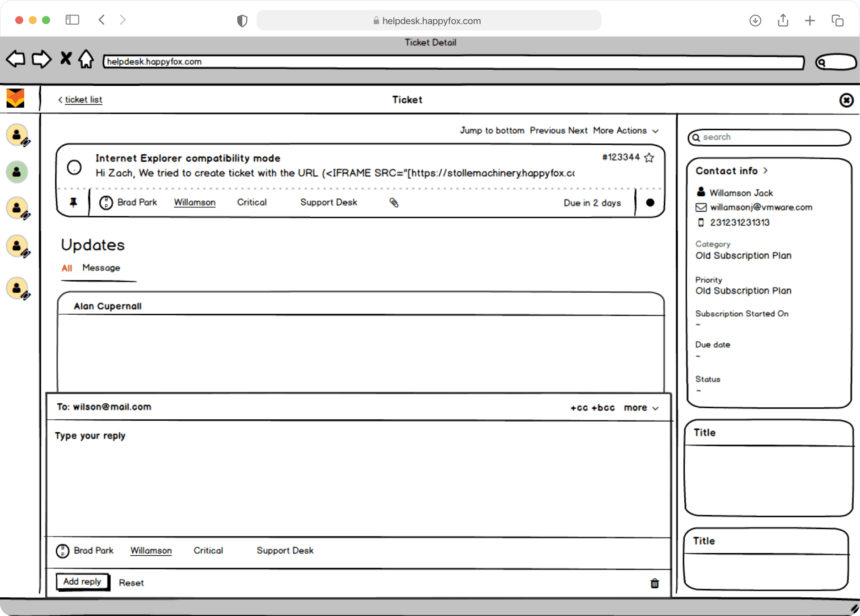Screen dimensions: 860x616
Task: Star ticket #123344
Action: click(649, 157)
